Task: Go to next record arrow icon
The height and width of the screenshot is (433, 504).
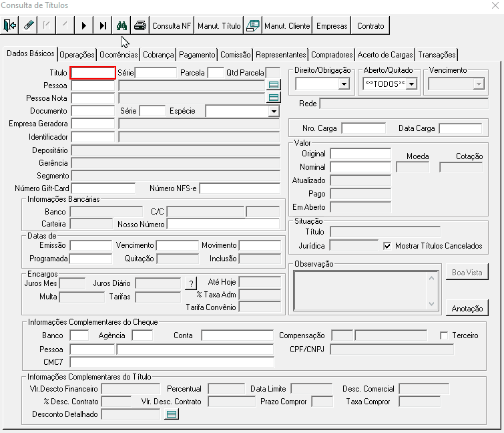Action: pyautogui.click(x=84, y=25)
